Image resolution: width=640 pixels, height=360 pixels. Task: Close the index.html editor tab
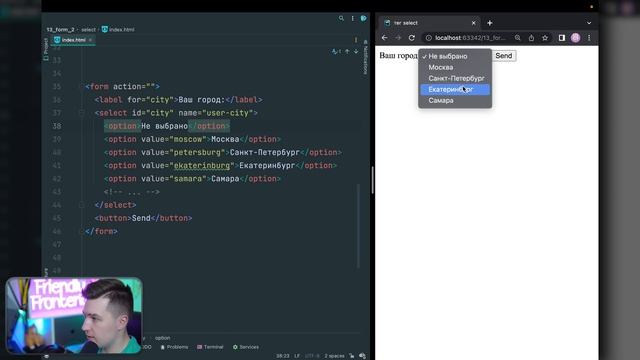point(90,40)
